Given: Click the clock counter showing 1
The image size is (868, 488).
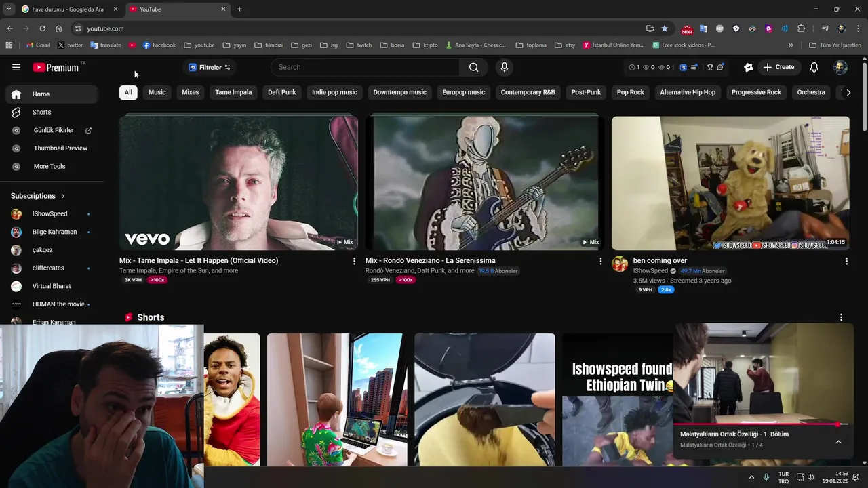Looking at the screenshot, I should [635, 67].
